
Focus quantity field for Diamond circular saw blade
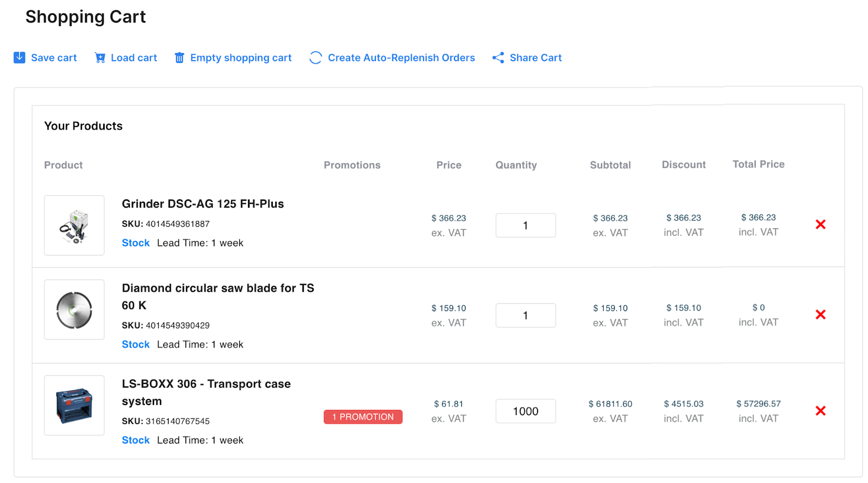(x=526, y=315)
